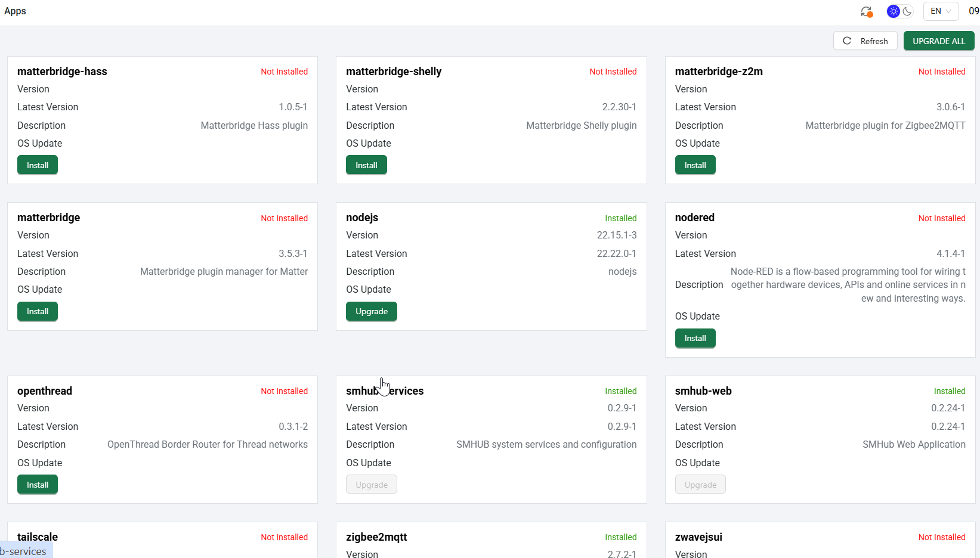980x558 pixels.
Task: Install the openthread border router
Action: click(x=38, y=485)
